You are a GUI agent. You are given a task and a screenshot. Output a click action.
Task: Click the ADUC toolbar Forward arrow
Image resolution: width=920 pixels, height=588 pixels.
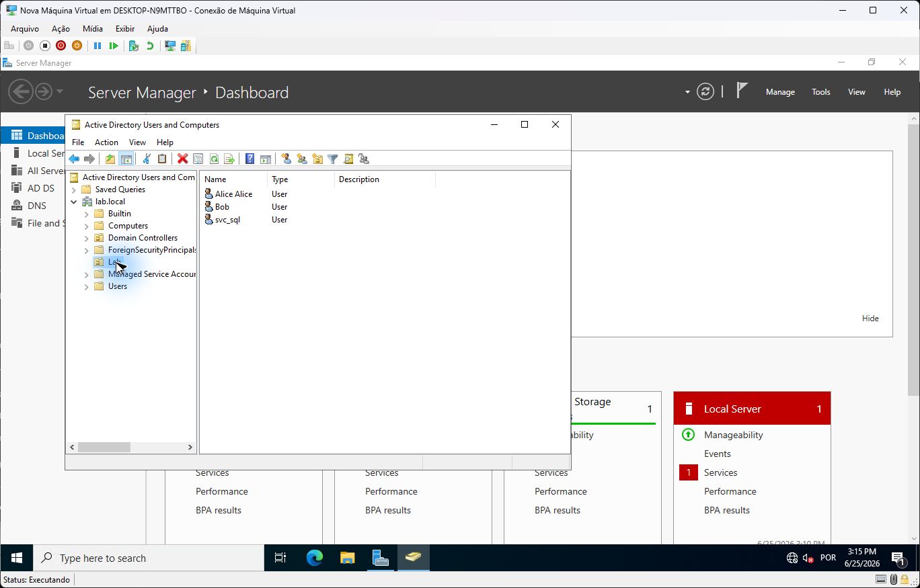pos(89,159)
